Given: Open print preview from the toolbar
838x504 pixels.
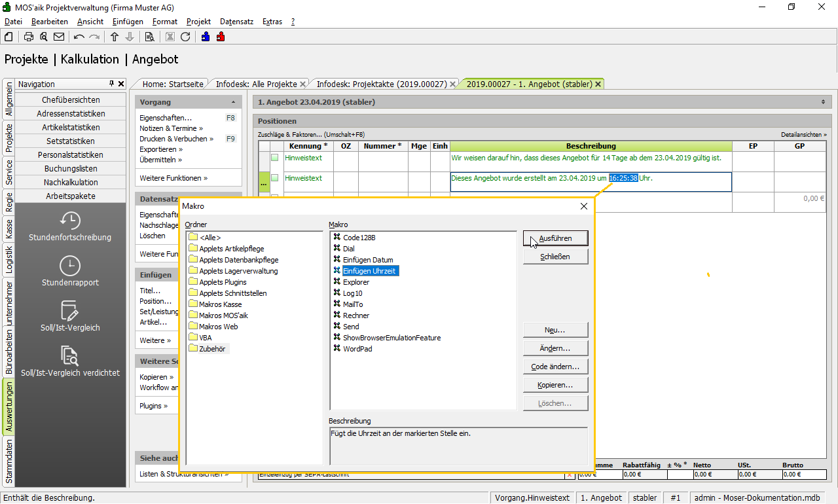Looking at the screenshot, I should [43, 37].
